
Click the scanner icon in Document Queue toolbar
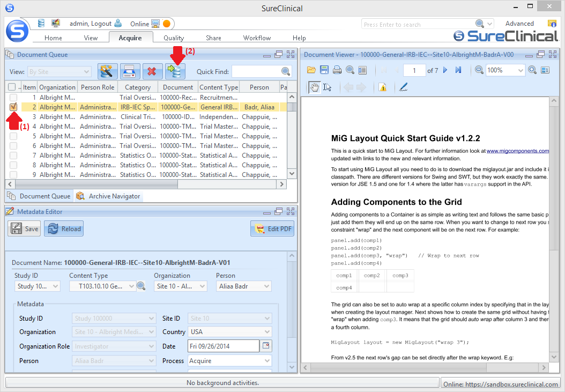coord(130,71)
